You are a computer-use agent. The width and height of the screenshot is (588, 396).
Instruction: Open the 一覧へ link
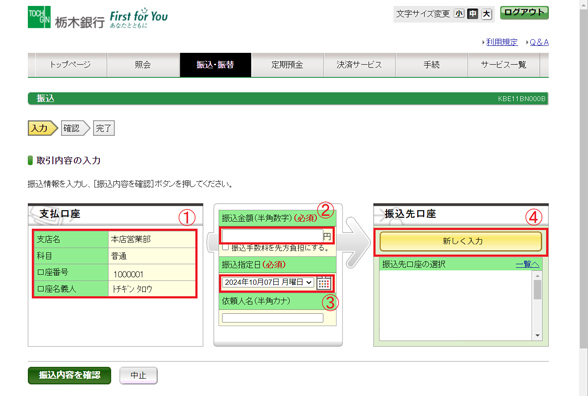527,264
